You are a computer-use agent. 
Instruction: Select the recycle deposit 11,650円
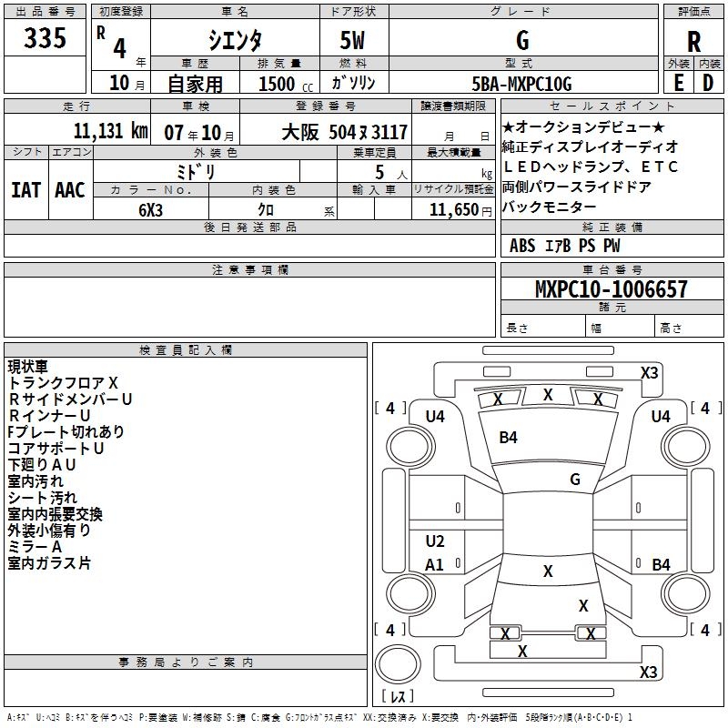tap(460, 210)
